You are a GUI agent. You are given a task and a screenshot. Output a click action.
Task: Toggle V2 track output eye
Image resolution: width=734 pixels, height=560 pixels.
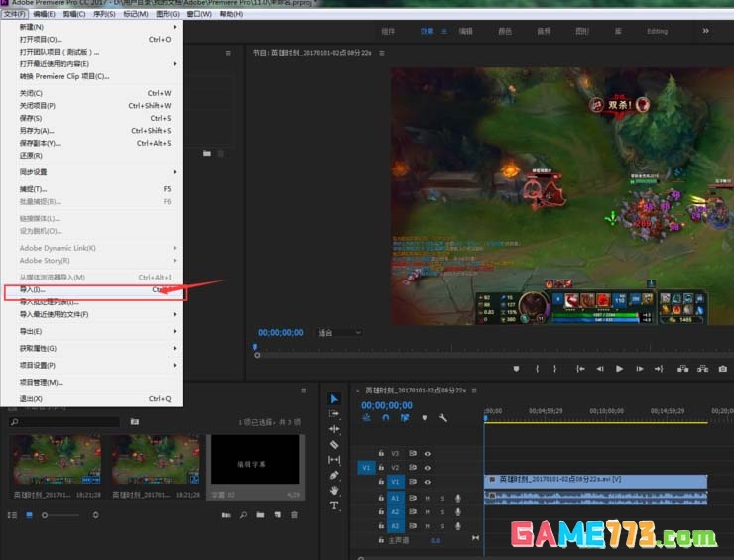click(428, 468)
